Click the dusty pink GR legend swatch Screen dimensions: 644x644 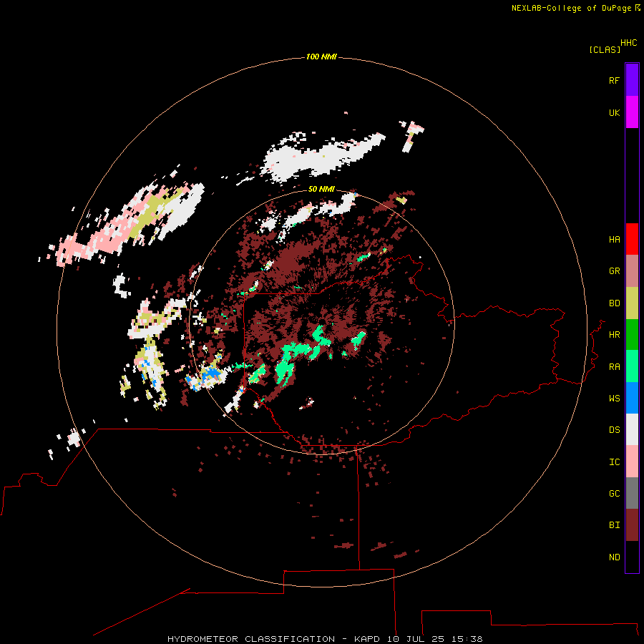(x=632, y=271)
